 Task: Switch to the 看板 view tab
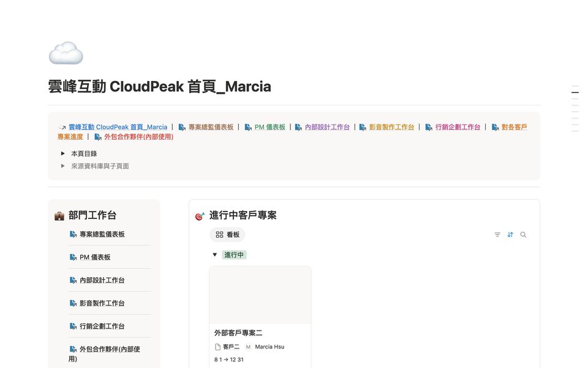227,235
